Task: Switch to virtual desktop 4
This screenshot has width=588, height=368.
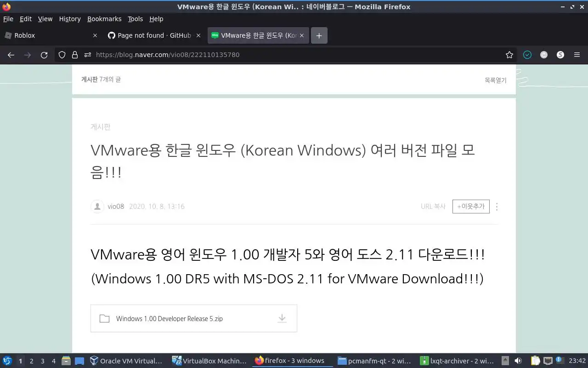Action: 53,361
